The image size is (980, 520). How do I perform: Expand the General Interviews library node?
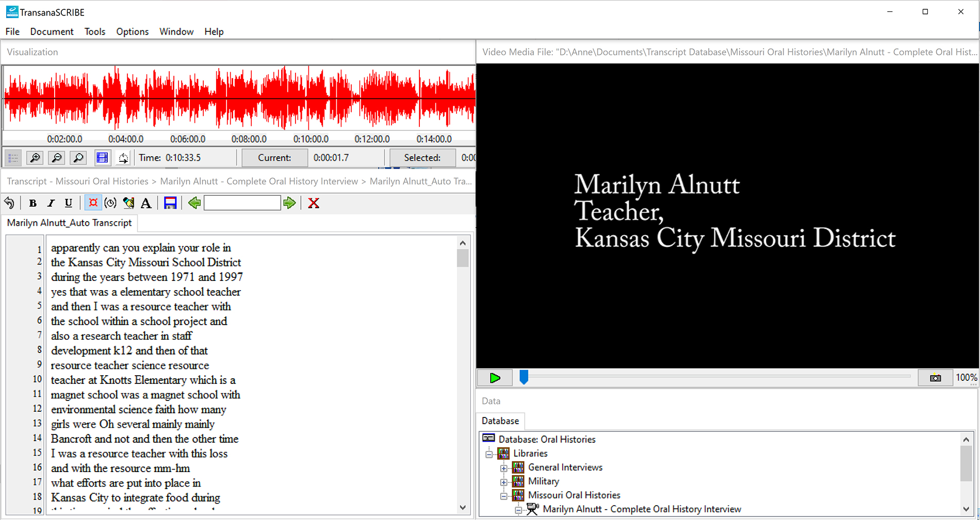click(504, 468)
